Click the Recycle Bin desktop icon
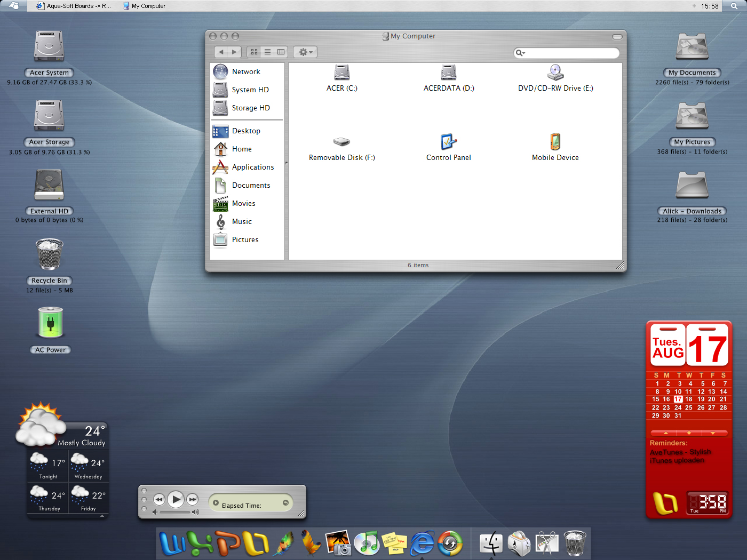747x560 pixels. pos(49,254)
